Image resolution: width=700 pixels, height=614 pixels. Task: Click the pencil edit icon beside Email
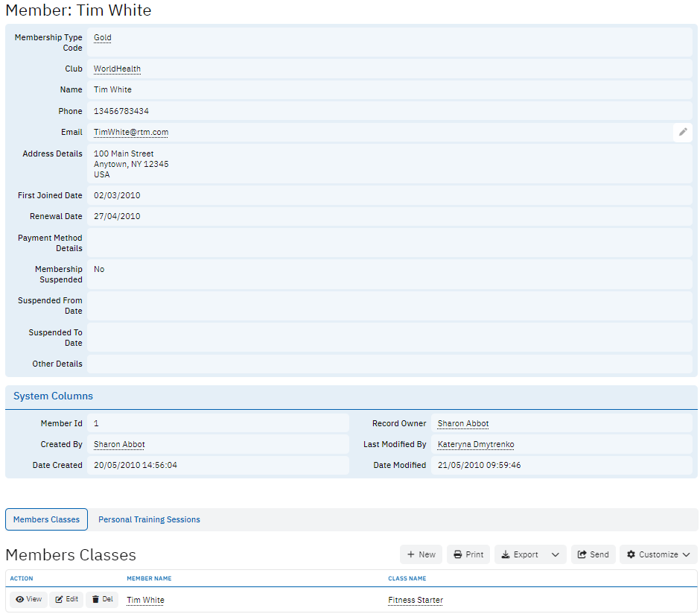(x=682, y=132)
